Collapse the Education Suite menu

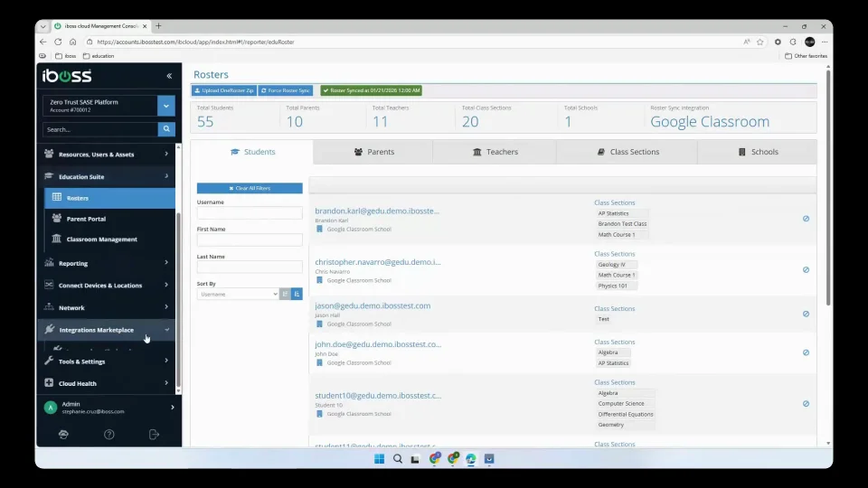tap(108, 176)
